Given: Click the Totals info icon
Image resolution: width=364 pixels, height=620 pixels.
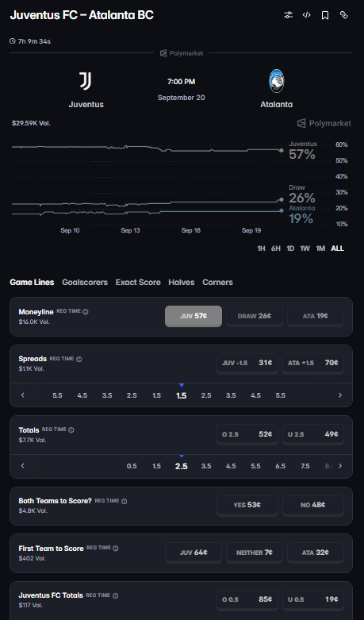Looking at the screenshot, I should [71, 429].
